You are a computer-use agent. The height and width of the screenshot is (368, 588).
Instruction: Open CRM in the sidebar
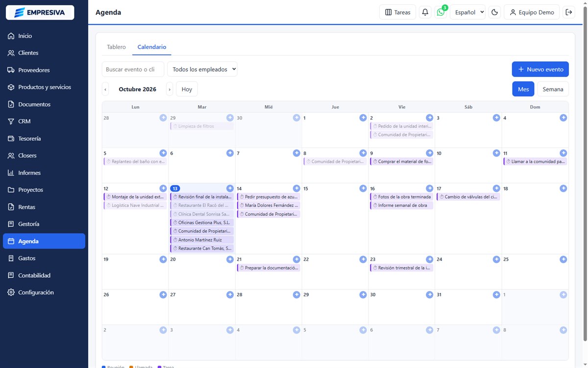coord(44,121)
